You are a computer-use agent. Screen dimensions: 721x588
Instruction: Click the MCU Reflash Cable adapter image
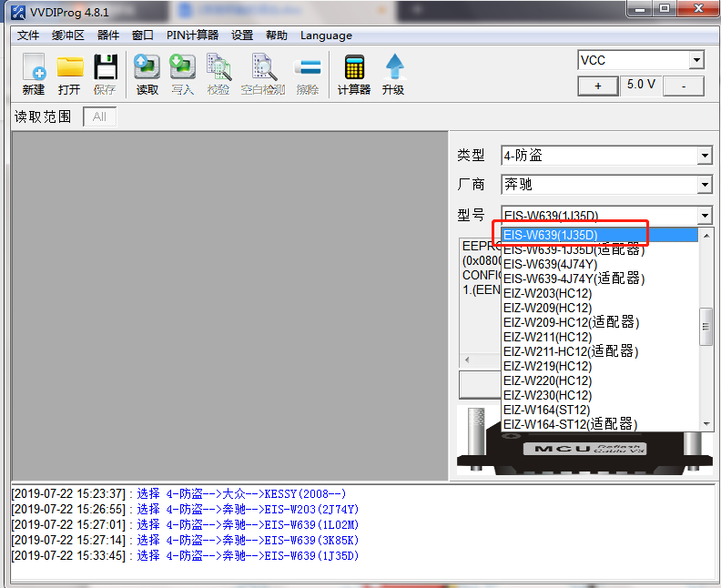(584, 441)
